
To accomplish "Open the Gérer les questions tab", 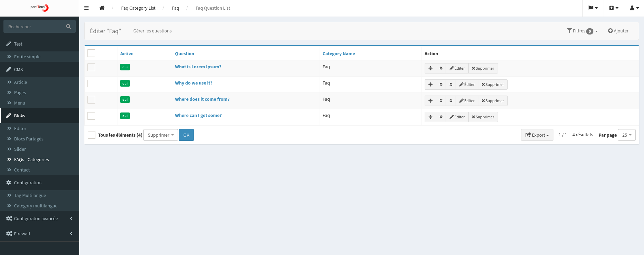I will [152, 31].
